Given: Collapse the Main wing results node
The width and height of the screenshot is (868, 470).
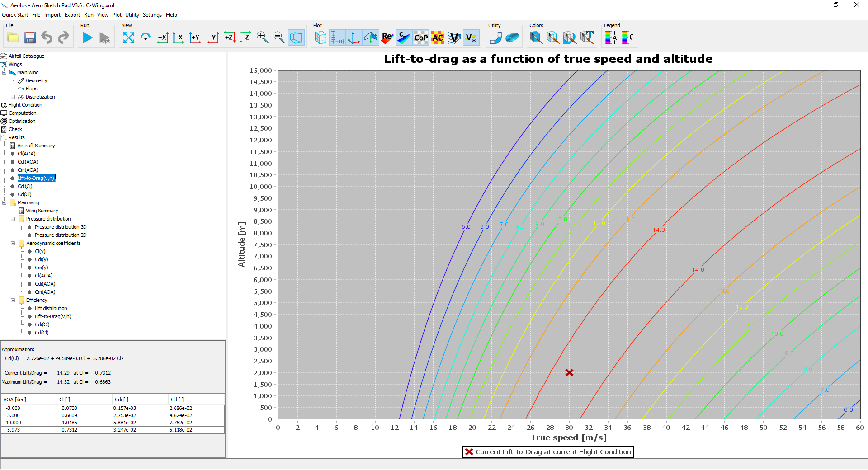Looking at the screenshot, I should tap(4, 202).
